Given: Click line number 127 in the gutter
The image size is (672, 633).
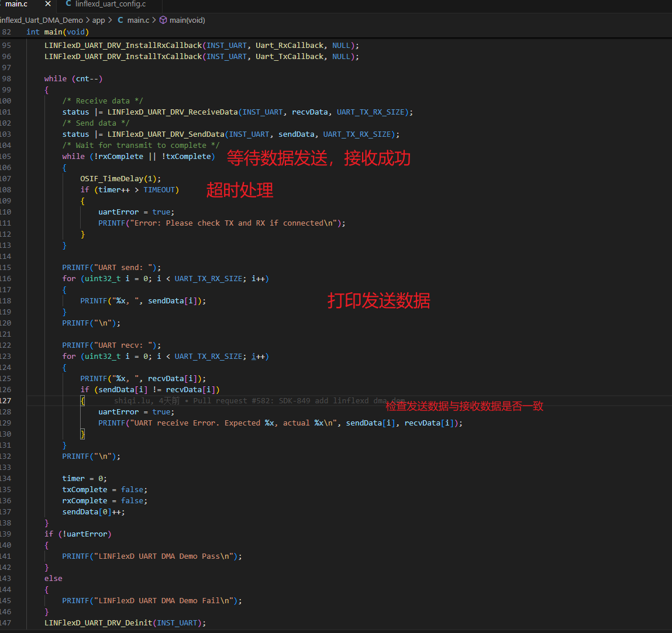Looking at the screenshot, I should click(x=6, y=401).
